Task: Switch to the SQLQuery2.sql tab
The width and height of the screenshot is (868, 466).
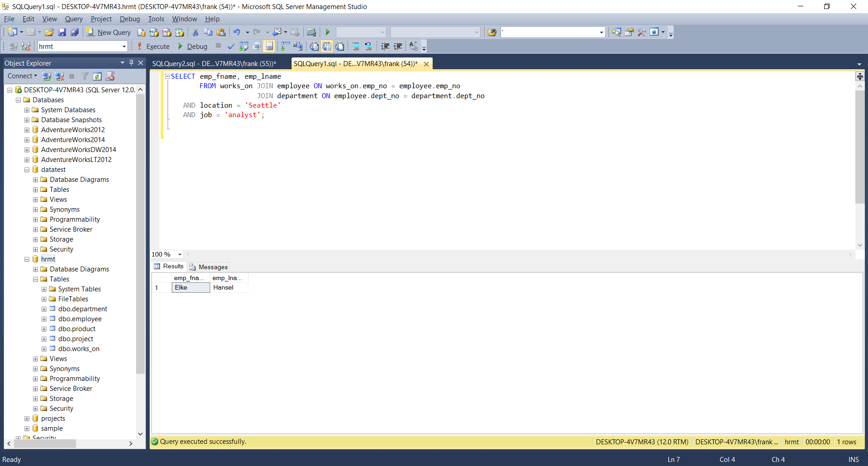Action: click(x=214, y=63)
